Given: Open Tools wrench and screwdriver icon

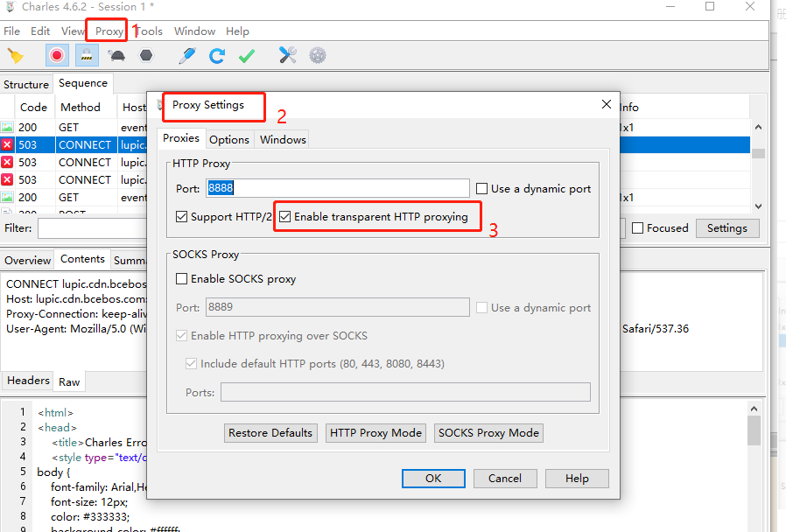Looking at the screenshot, I should click(288, 55).
